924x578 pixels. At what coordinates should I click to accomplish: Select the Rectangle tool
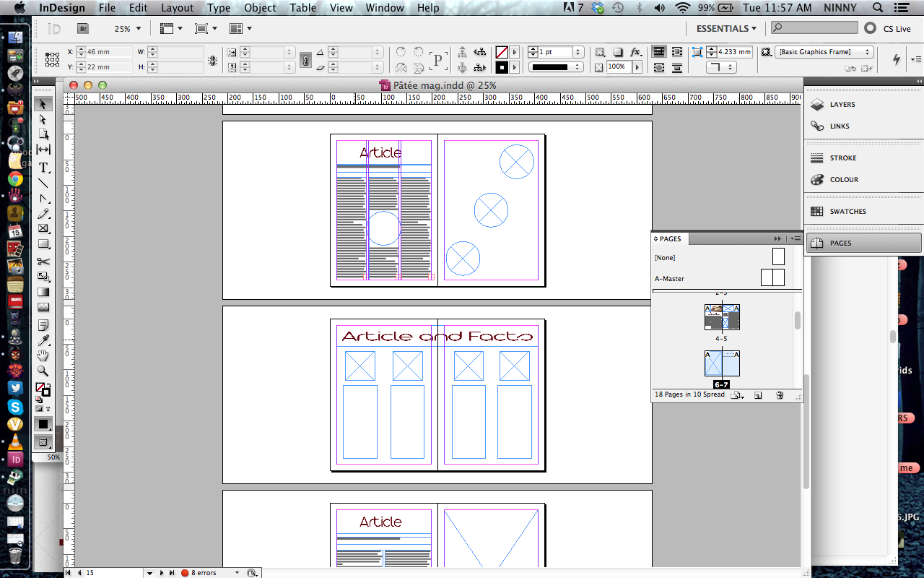click(43, 243)
